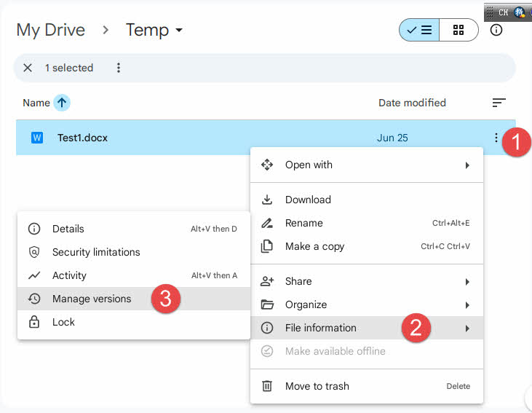Click the File information info icon
The width and height of the screenshot is (532, 413).
267,328
